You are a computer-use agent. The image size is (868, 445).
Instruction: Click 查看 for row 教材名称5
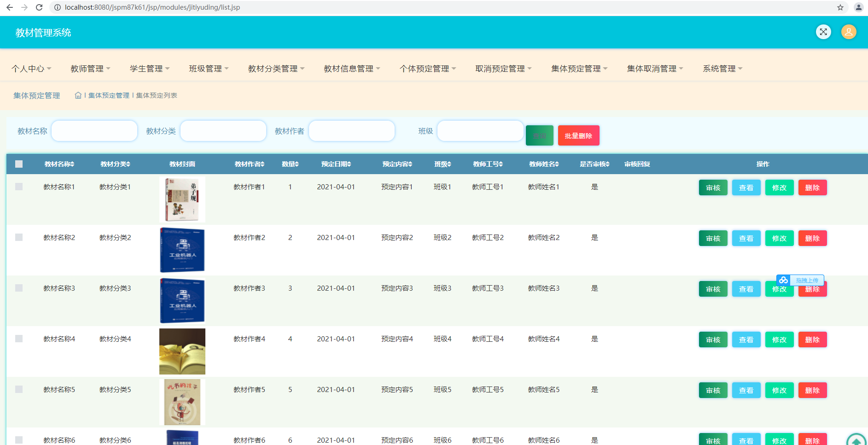tap(746, 390)
